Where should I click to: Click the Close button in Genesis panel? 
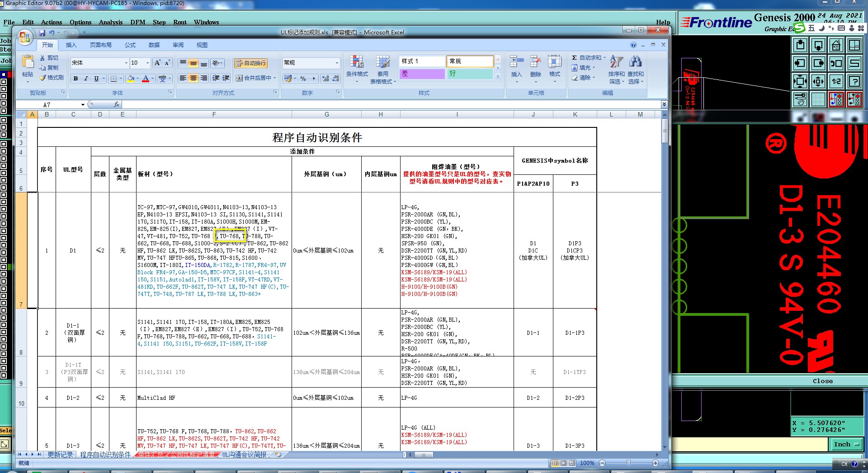click(822, 381)
